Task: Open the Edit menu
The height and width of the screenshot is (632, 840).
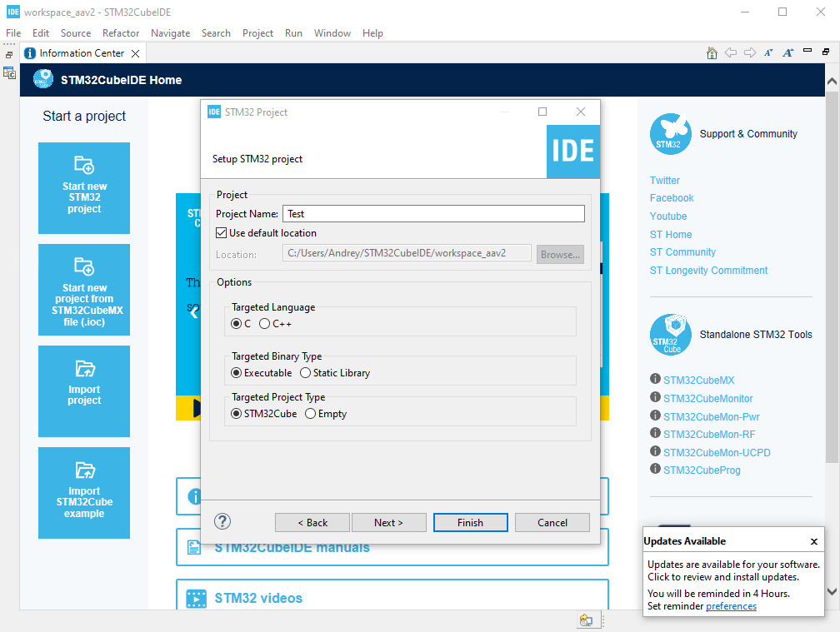Action: click(41, 33)
